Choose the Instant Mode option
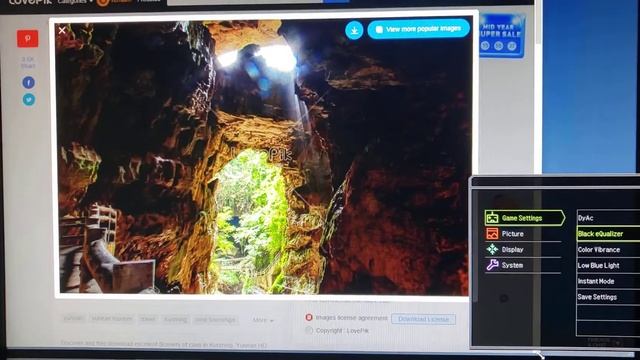 (608, 281)
